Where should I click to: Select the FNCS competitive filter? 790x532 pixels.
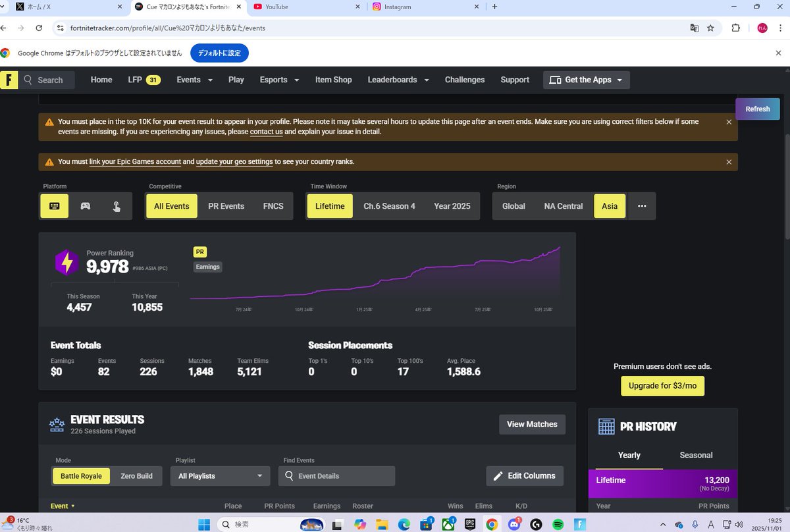tap(273, 206)
